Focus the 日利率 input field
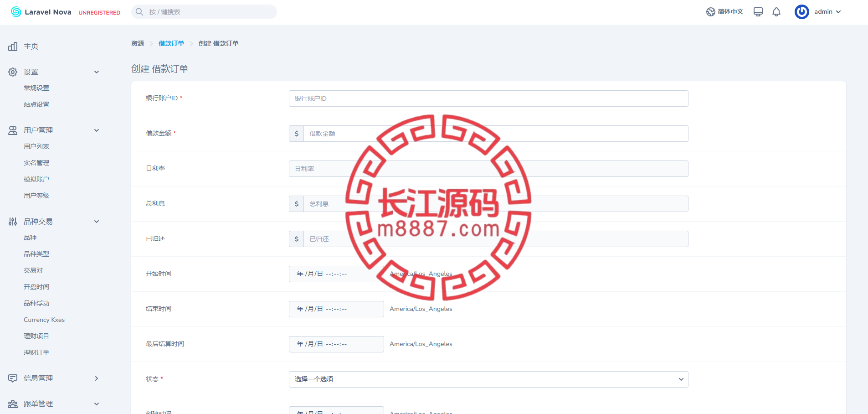The width and height of the screenshot is (868, 414). tap(488, 169)
